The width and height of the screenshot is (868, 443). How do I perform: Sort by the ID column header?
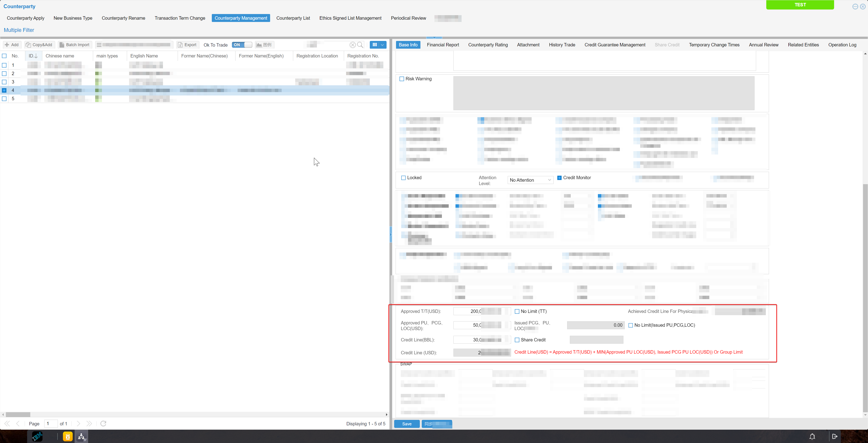click(x=33, y=56)
